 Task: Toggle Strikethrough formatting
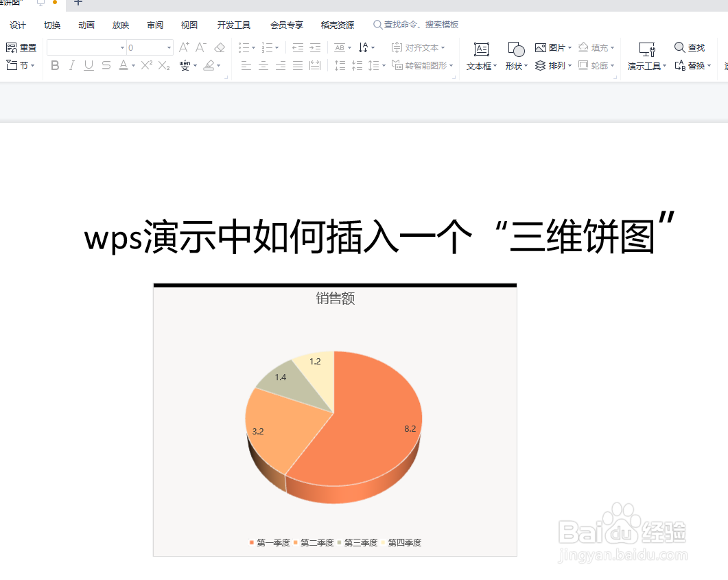[x=106, y=65]
